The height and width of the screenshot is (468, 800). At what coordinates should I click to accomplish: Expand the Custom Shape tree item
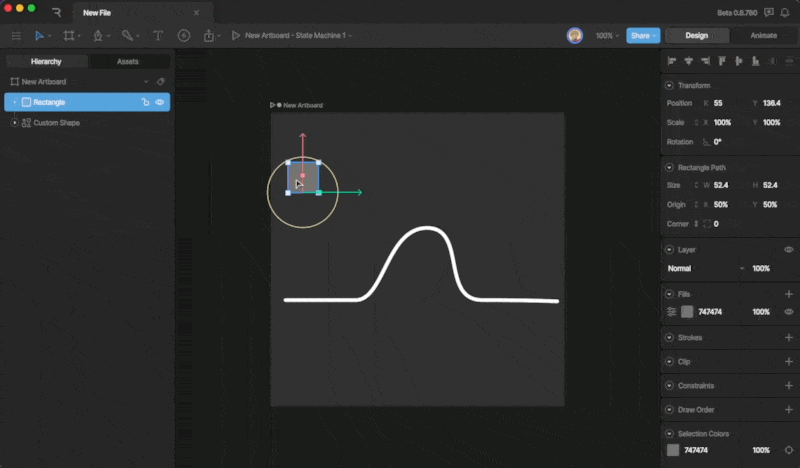[x=14, y=123]
